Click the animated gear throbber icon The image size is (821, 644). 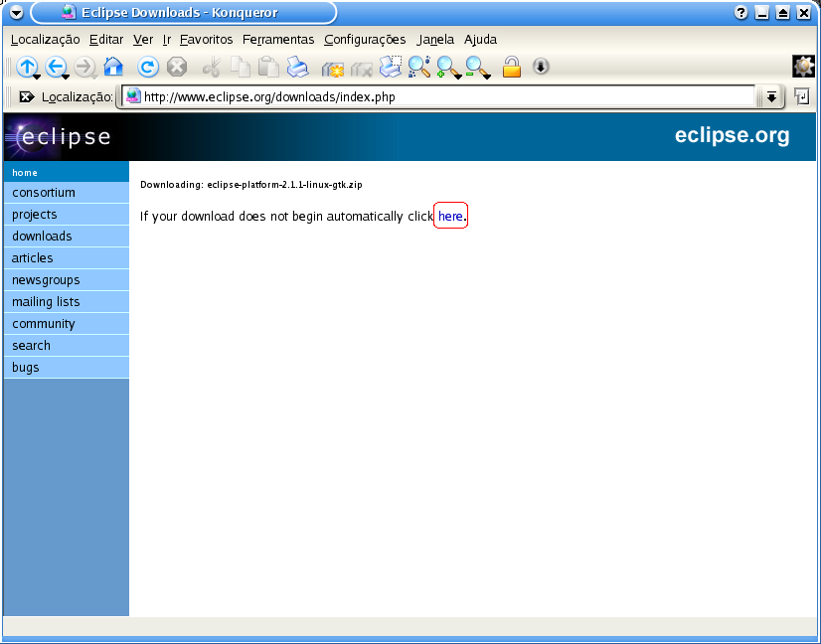(804, 67)
